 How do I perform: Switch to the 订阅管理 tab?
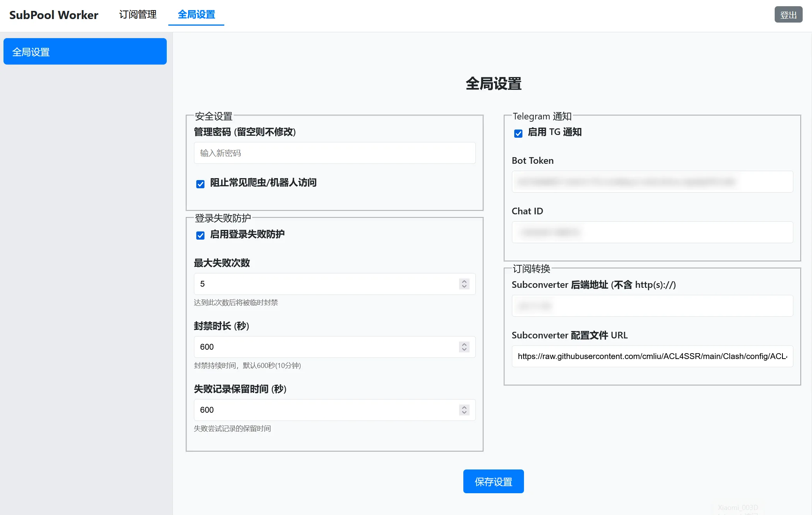[x=138, y=15]
